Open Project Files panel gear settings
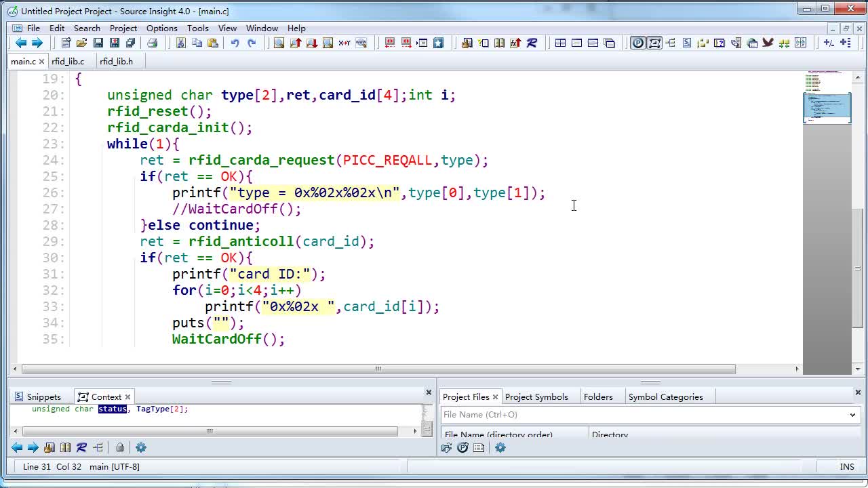Image resolution: width=868 pixels, height=488 pixels. 500,447
